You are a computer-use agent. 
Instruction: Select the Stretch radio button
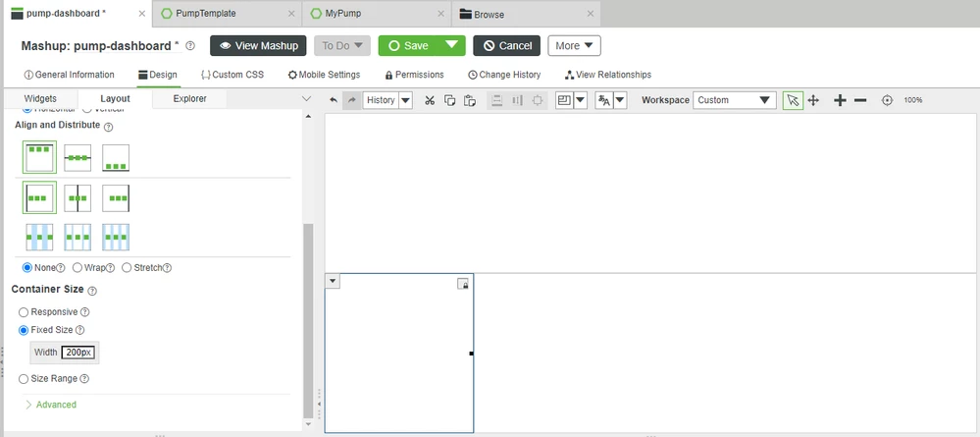127,267
